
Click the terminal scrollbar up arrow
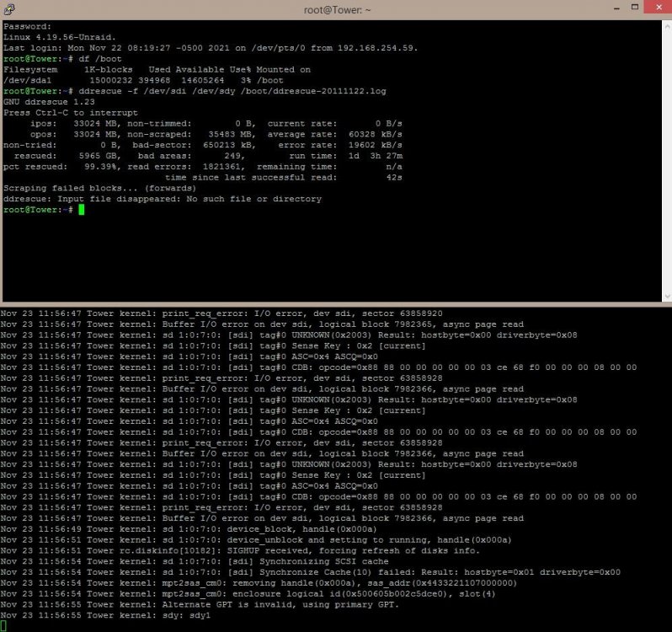coord(667,27)
